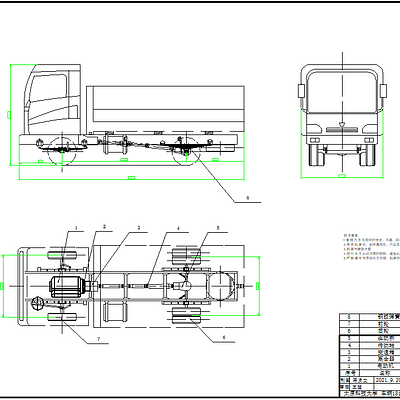Click callout number 2 in the top view
Screen dimensions: 400x400
pos(104,227)
